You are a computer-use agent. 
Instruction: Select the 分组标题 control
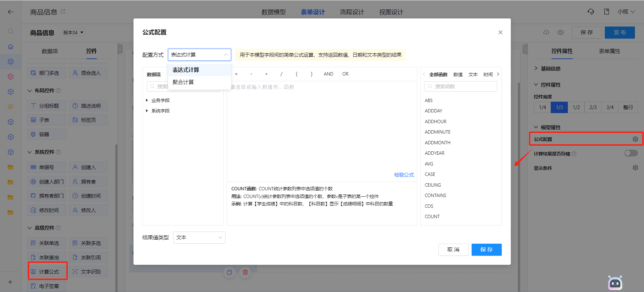click(x=47, y=106)
